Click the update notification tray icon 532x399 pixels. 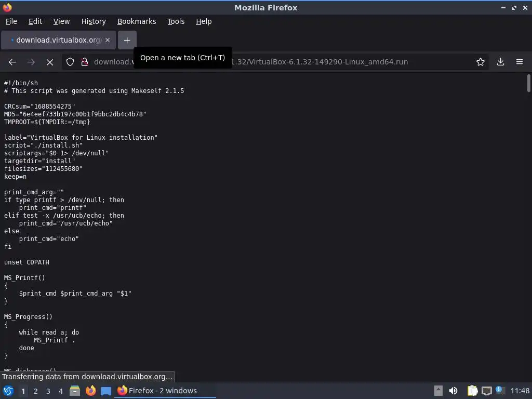click(500, 390)
